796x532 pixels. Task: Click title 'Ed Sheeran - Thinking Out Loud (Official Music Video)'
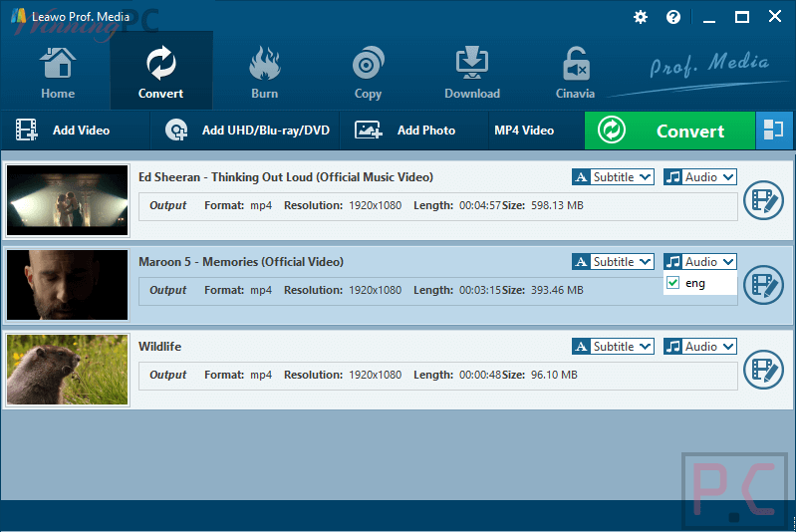(286, 177)
